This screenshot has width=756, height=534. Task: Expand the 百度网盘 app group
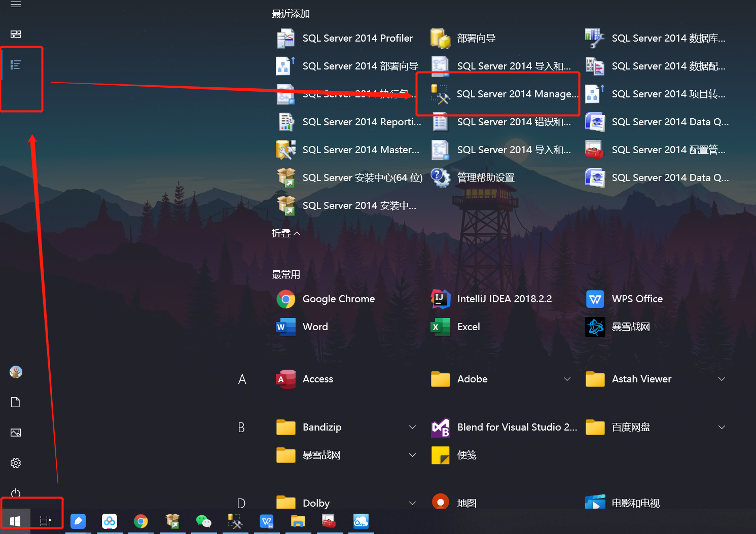(722, 427)
